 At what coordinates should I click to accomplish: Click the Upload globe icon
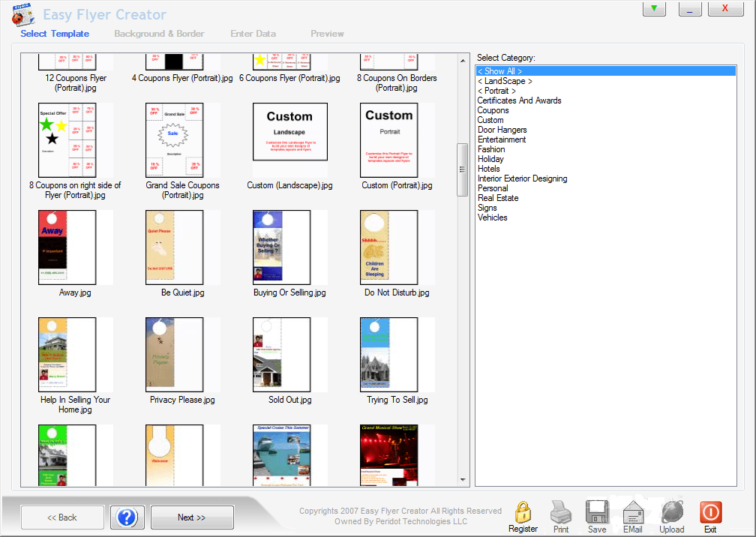click(x=672, y=511)
